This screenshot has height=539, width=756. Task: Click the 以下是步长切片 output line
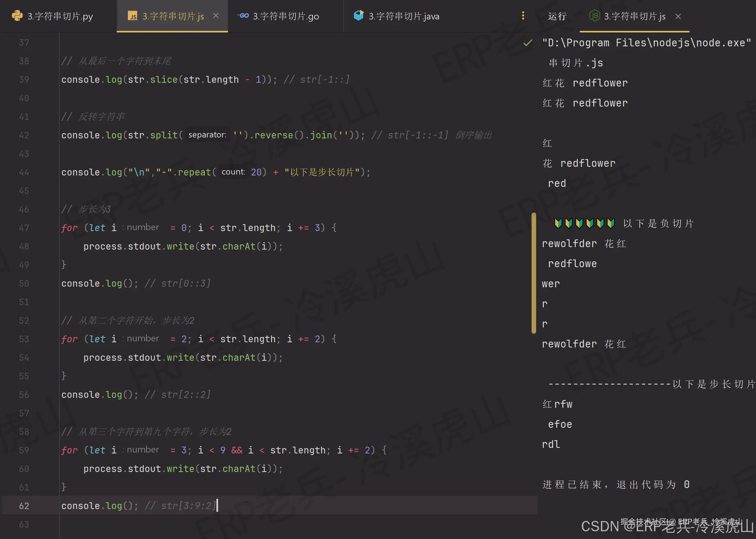pos(651,384)
